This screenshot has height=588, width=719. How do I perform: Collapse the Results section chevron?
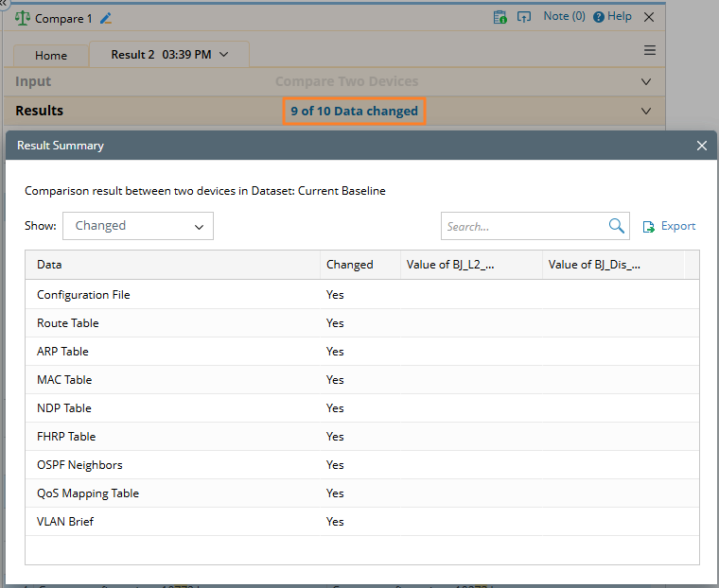(646, 111)
